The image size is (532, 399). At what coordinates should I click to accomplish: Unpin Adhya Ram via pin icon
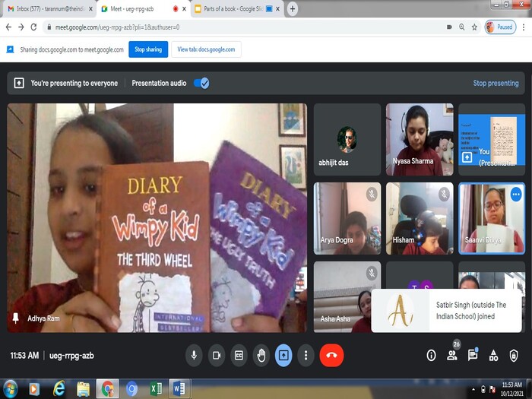pyautogui.click(x=16, y=318)
